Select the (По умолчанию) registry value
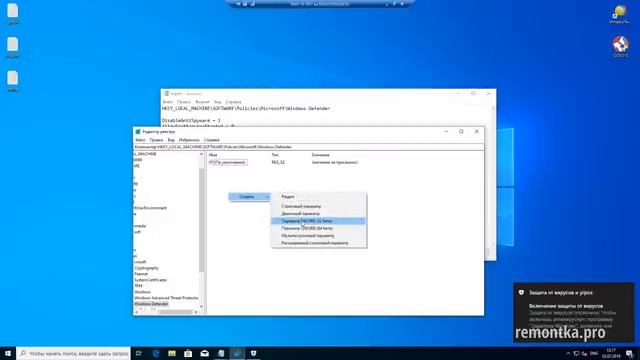640x360 pixels. tap(228, 162)
